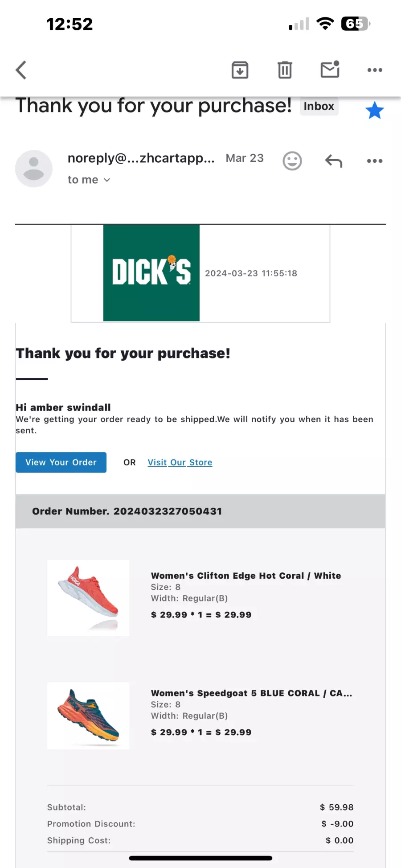The width and height of the screenshot is (401, 868).
Task: Delete the email using the trash icon
Action: click(x=285, y=70)
